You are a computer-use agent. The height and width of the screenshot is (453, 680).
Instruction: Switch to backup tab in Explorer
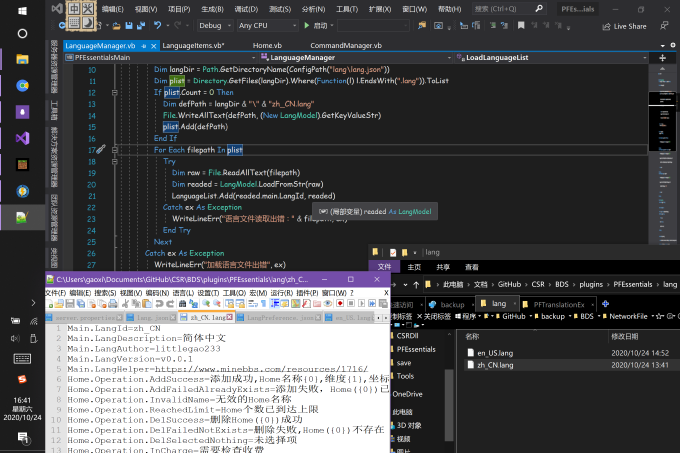pyautogui.click(x=448, y=304)
